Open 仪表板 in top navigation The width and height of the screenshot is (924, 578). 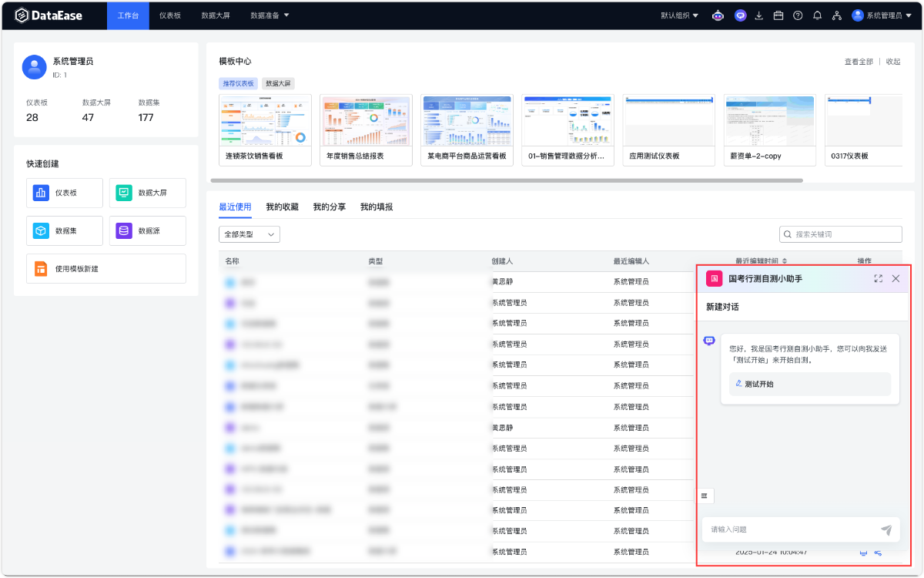[170, 15]
